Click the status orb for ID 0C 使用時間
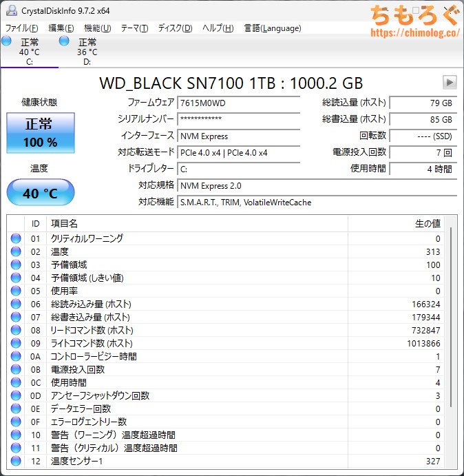Image resolution: width=464 pixels, height=476 pixels. pyautogui.click(x=16, y=382)
